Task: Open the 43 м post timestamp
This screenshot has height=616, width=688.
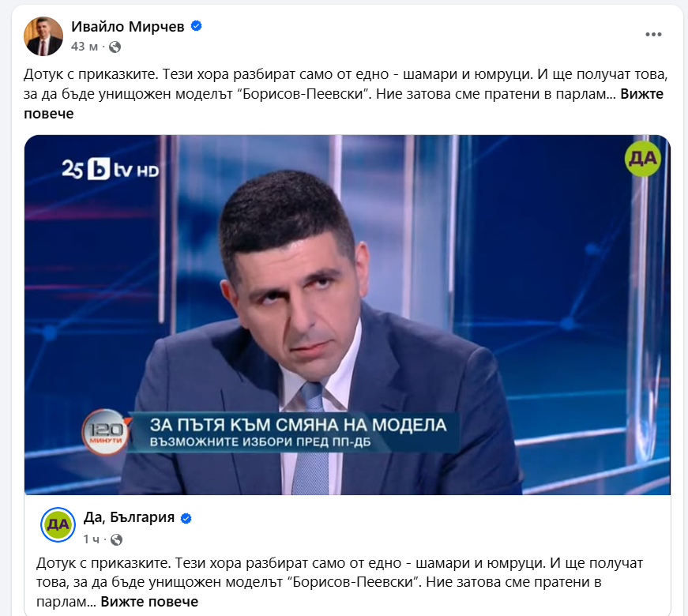Action: [x=85, y=47]
